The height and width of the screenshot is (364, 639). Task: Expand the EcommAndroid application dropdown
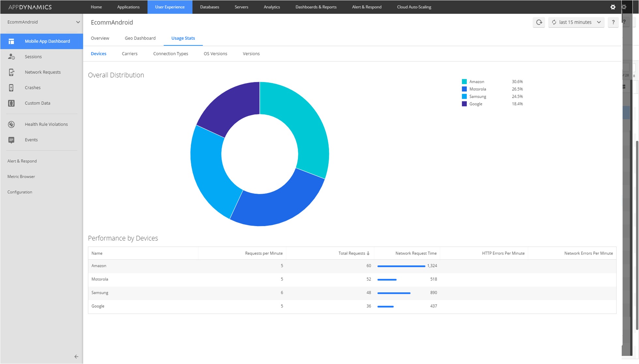click(78, 22)
